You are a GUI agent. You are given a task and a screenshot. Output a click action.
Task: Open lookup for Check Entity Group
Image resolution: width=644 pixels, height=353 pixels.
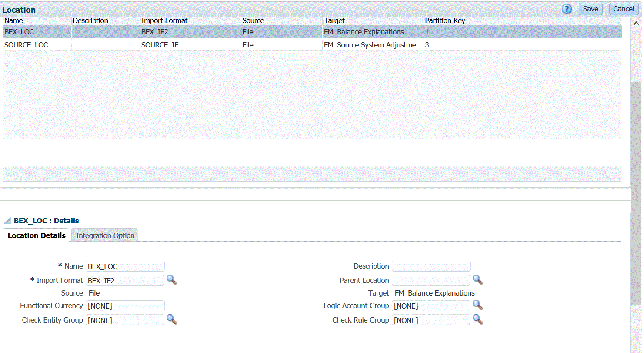[x=172, y=320]
